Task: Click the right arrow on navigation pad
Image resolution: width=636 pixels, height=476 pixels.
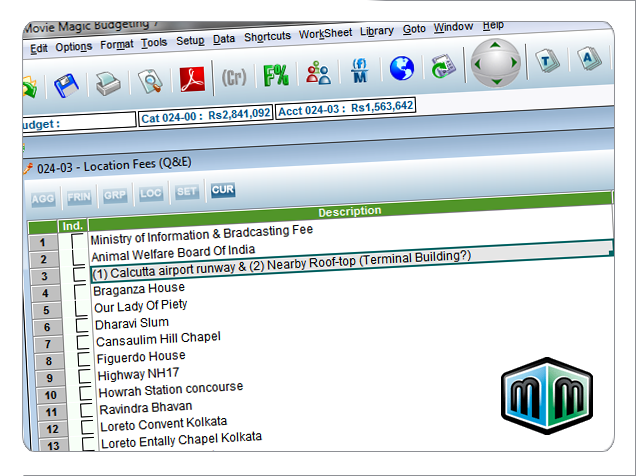Action: coord(514,62)
